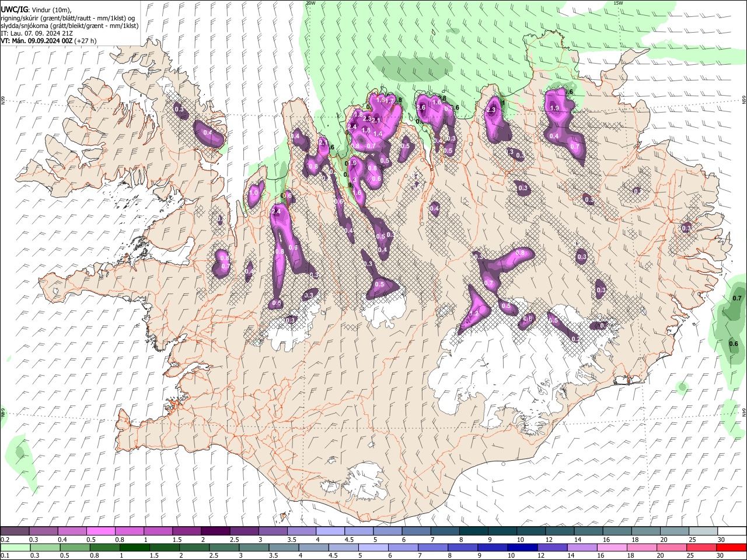Viewport: 747px width, 560px height.
Task: Select the bright red rain swatch after 30
Action: click(x=731, y=547)
